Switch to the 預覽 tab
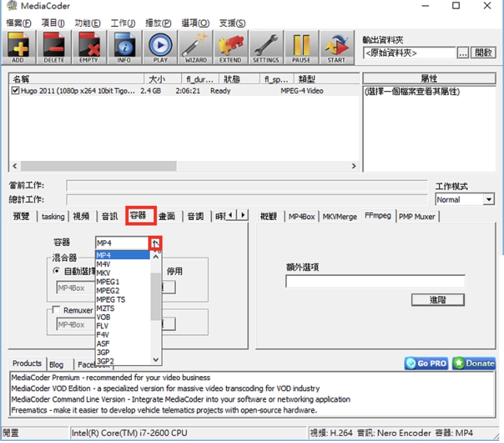This screenshot has width=504, height=443. pos(21,216)
